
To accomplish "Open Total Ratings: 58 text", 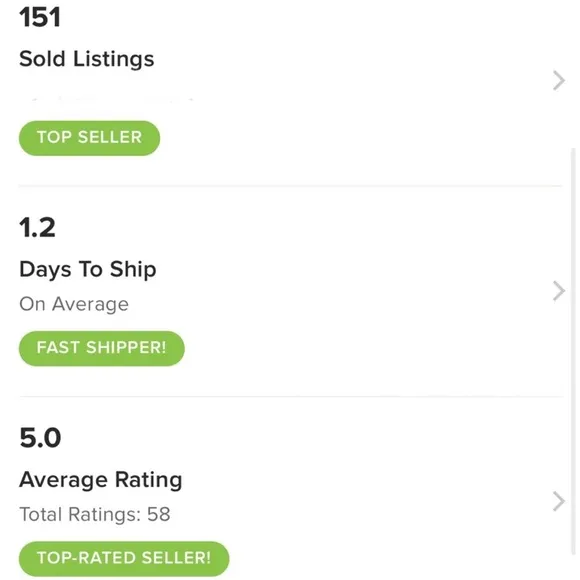I will click(95, 515).
